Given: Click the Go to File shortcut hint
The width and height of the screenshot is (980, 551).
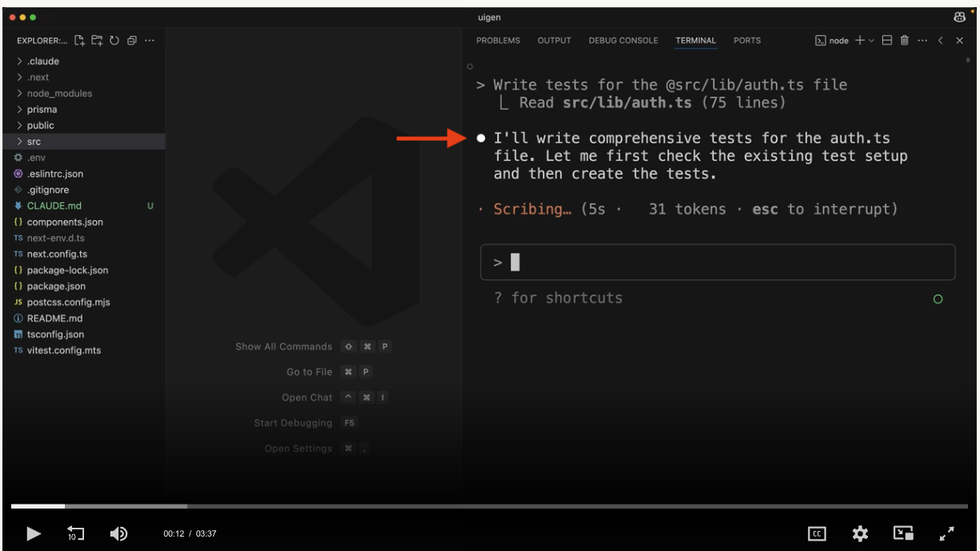Looking at the screenshot, I should click(329, 372).
